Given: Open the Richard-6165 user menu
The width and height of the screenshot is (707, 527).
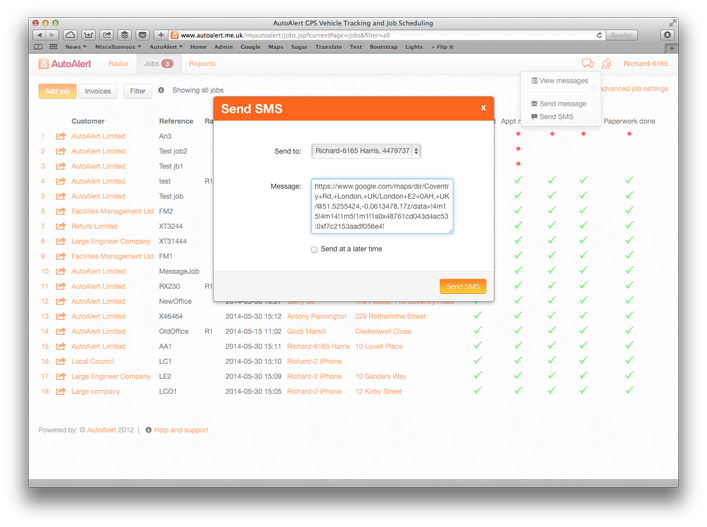Looking at the screenshot, I should [646, 64].
